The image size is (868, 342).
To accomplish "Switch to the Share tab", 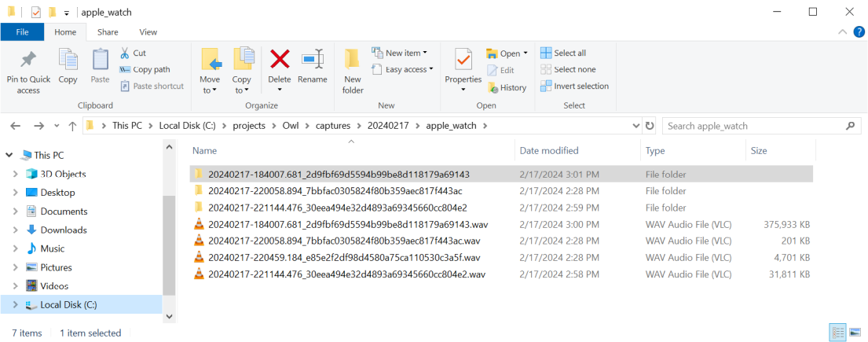I will coord(108,32).
